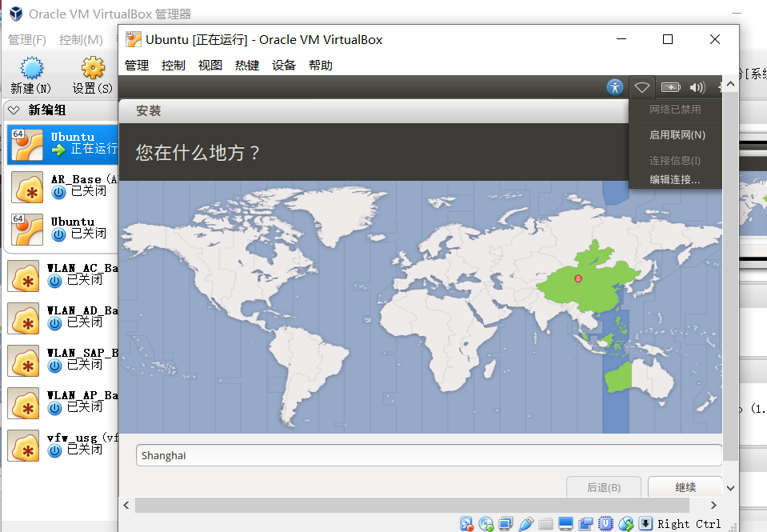Click 连接信息(I) in network menu

[x=677, y=161]
